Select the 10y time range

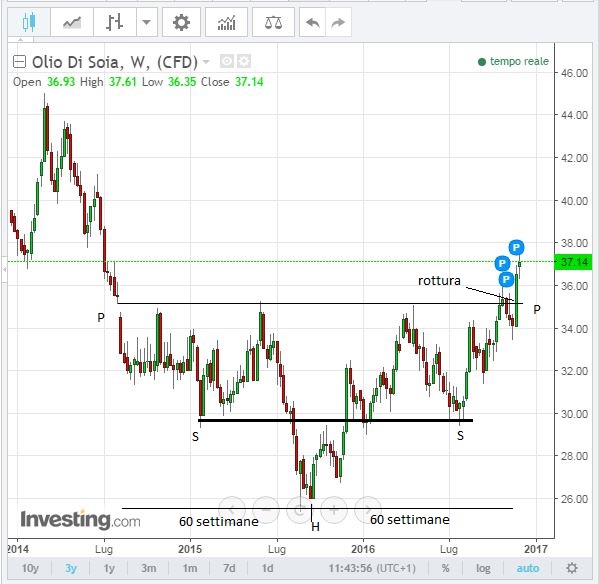30,568
